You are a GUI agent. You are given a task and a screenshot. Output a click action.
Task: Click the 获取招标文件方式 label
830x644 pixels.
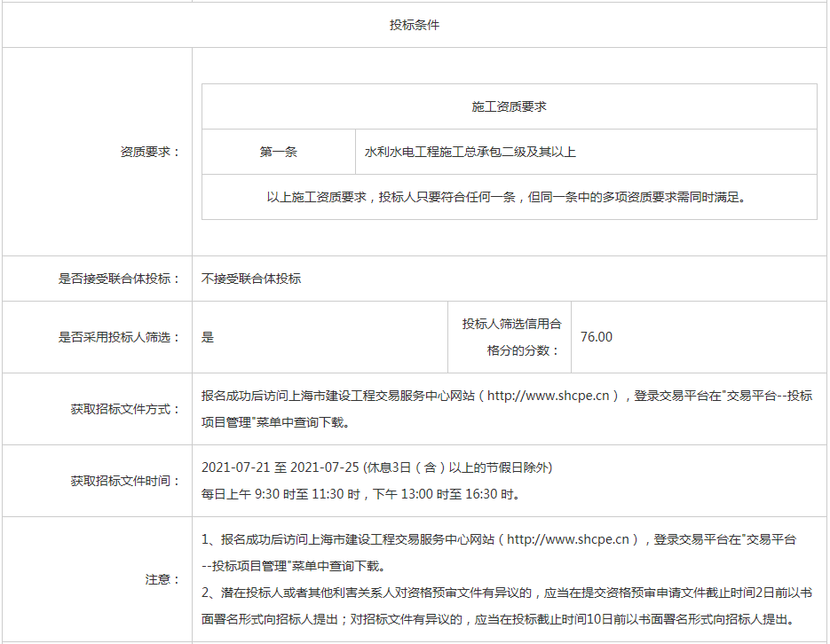tap(125, 409)
